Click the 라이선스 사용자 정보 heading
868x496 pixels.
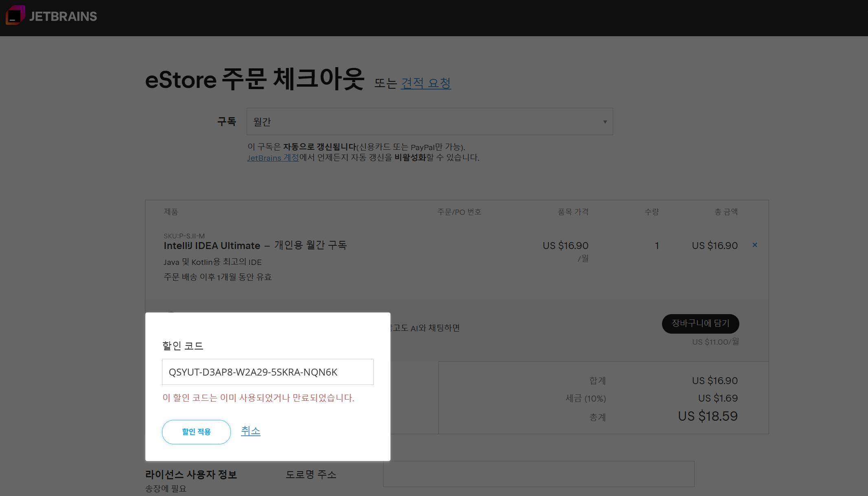(191, 474)
